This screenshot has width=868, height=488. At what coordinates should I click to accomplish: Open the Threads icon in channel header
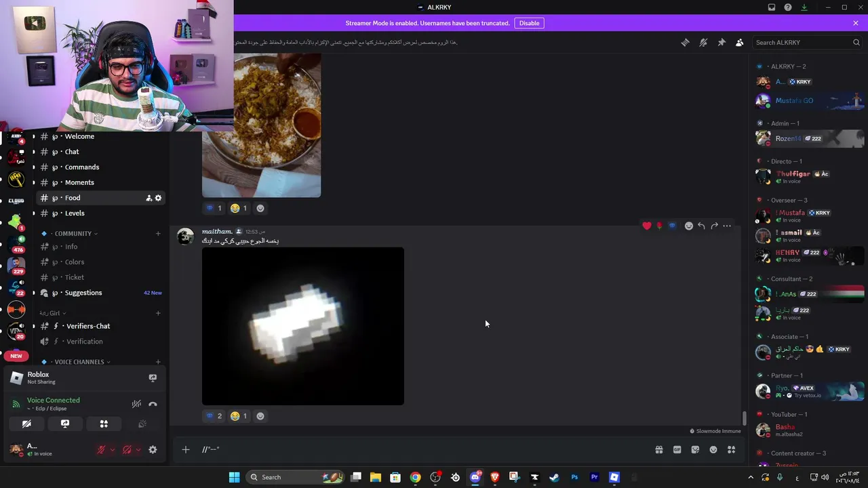685,42
